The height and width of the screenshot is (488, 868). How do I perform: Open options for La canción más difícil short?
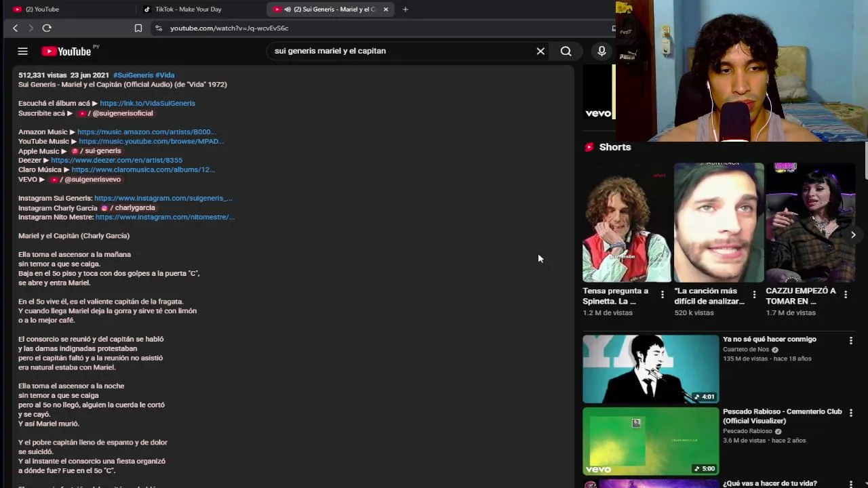(754, 295)
